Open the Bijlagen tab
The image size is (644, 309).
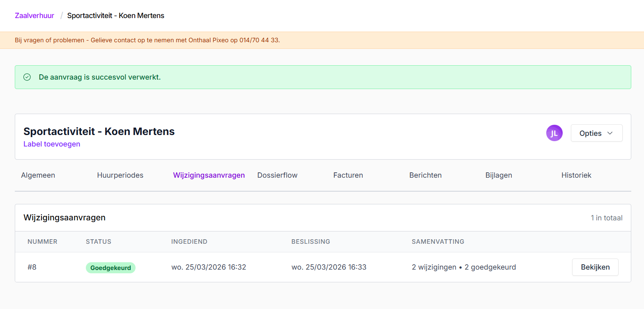[x=499, y=175]
